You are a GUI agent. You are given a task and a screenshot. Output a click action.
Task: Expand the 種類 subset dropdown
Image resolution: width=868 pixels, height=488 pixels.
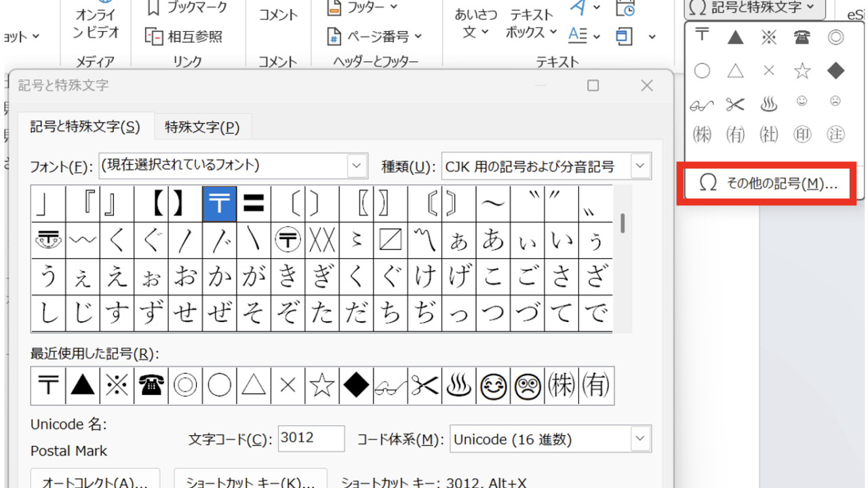pos(639,166)
